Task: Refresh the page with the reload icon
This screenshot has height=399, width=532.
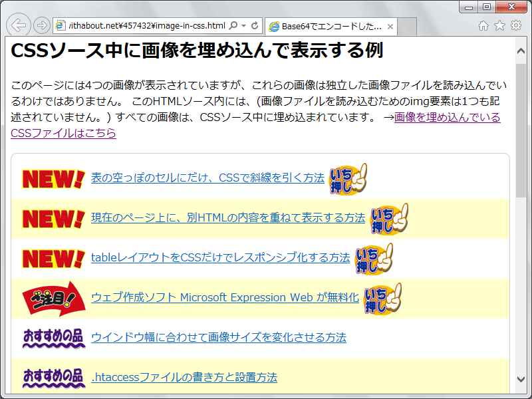Action: click(254, 26)
